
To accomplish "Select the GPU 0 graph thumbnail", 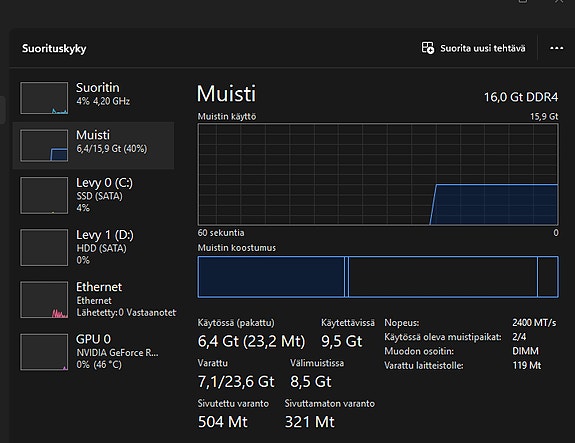I will click(44, 352).
